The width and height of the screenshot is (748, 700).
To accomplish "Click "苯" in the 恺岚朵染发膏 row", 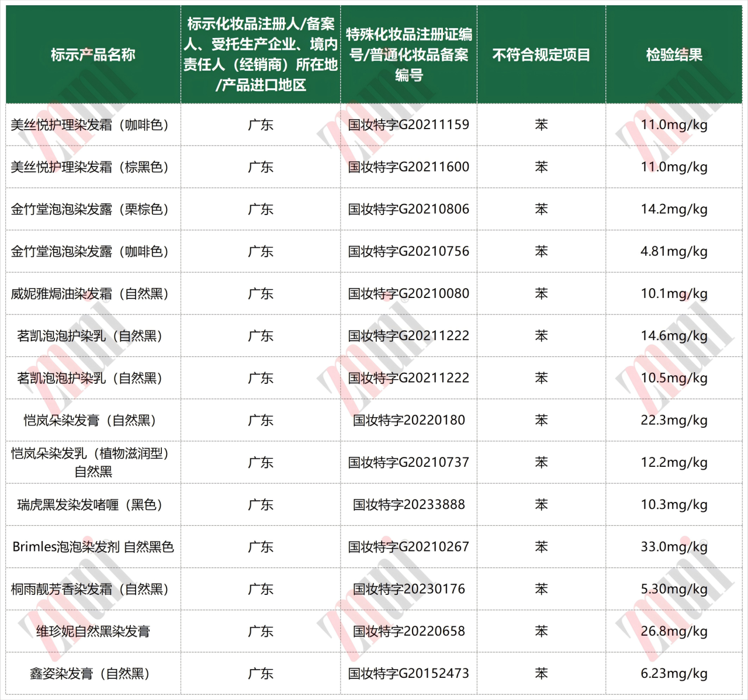I will click(541, 420).
